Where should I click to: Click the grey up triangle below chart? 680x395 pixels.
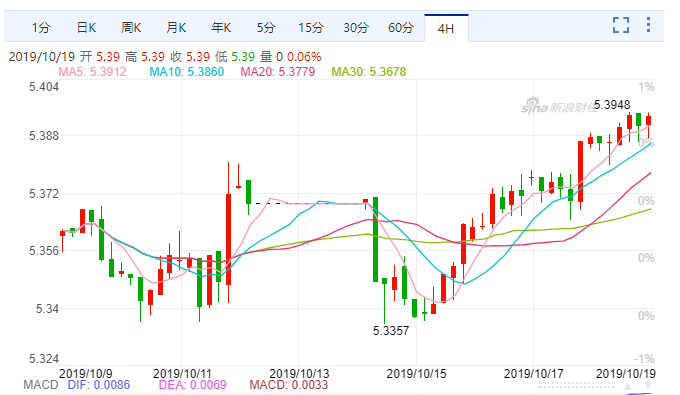pyautogui.click(x=628, y=386)
